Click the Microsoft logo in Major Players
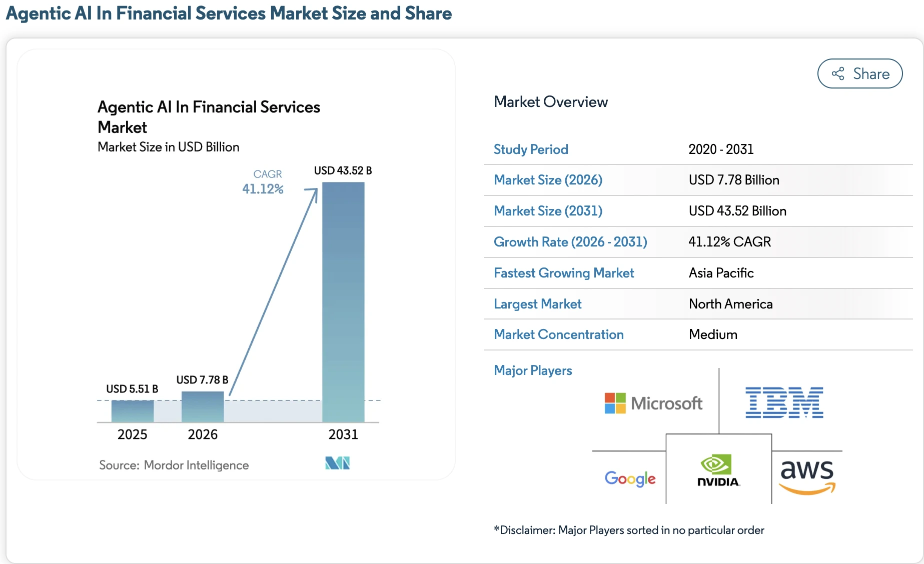924x564 pixels. pos(653,403)
